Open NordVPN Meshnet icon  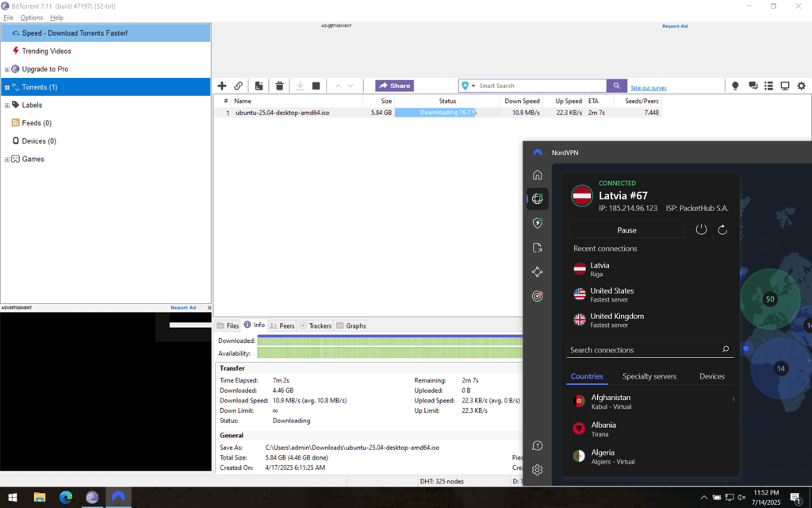tap(538, 271)
